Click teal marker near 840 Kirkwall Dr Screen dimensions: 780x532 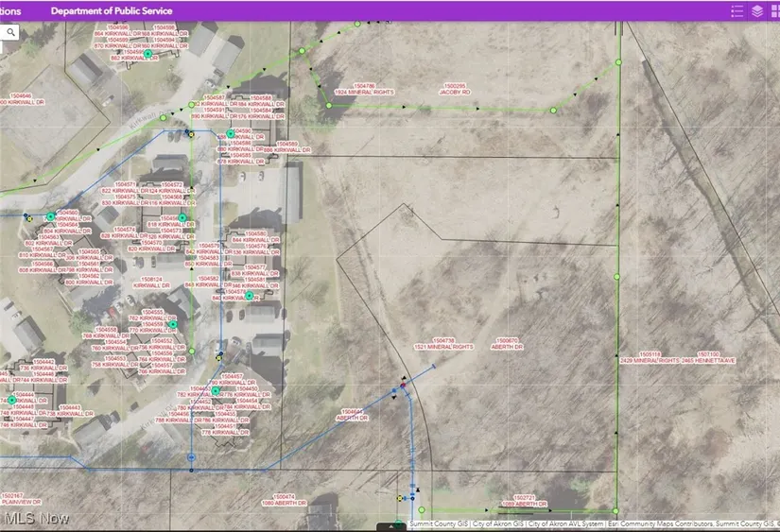pos(250,296)
